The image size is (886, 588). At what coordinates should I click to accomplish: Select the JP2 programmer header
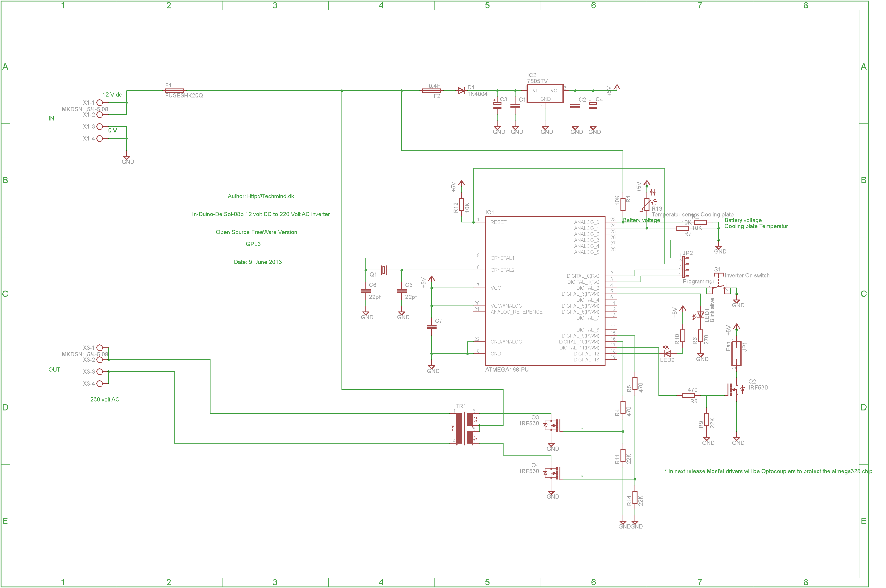pyautogui.click(x=683, y=267)
